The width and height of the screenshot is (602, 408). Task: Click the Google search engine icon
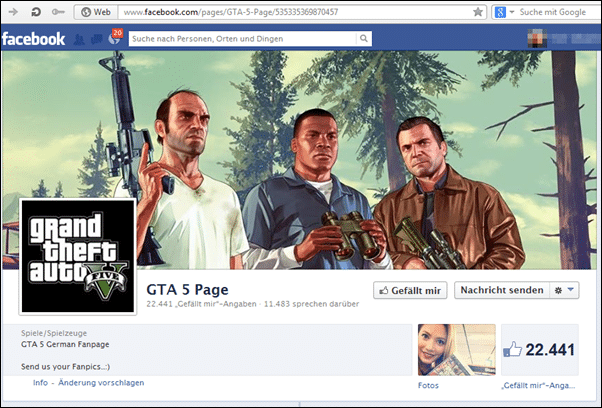click(x=500, y=12)
